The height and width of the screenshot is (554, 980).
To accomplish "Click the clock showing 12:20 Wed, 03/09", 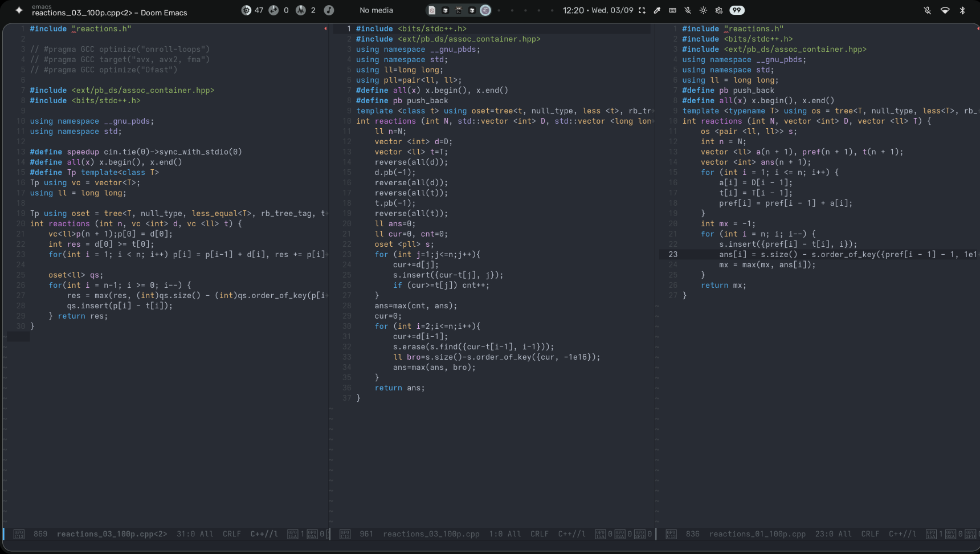I will pos(598,10).
